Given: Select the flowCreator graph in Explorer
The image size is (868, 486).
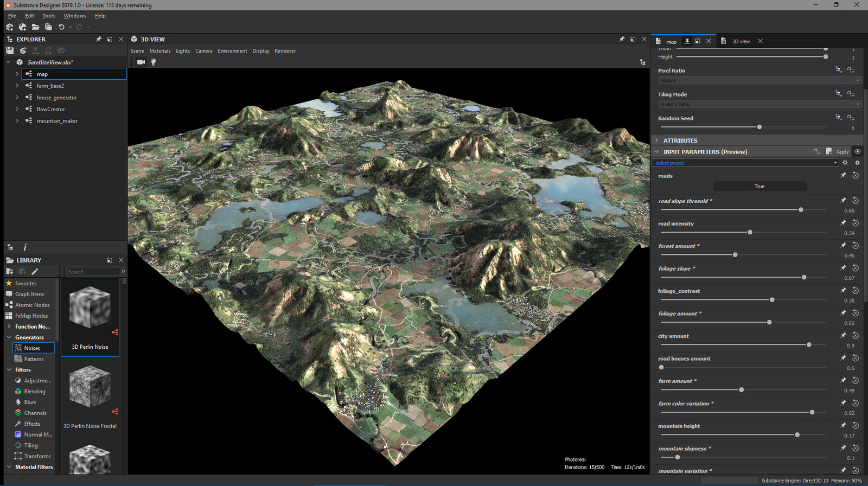Looking at the screenshot, I should tap(51, 109).
